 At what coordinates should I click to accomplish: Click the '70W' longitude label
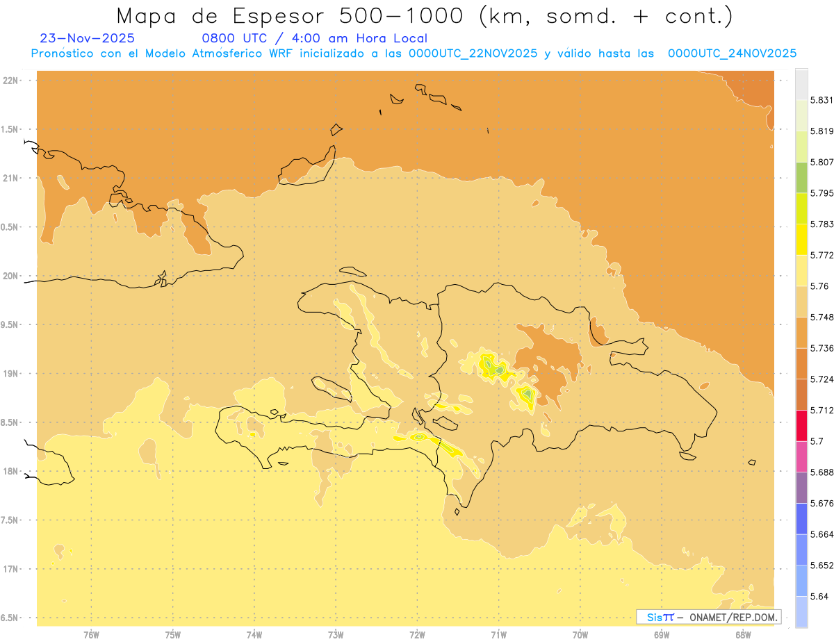580,635
